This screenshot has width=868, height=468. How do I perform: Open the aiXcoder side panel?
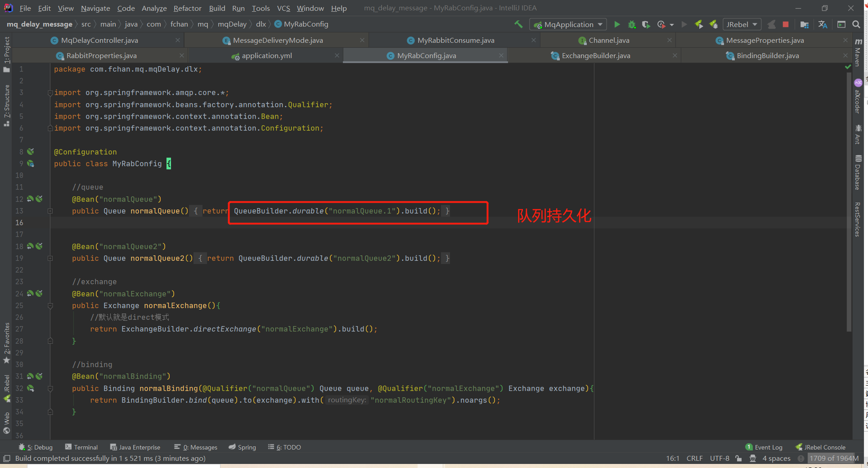click(858, 96)
